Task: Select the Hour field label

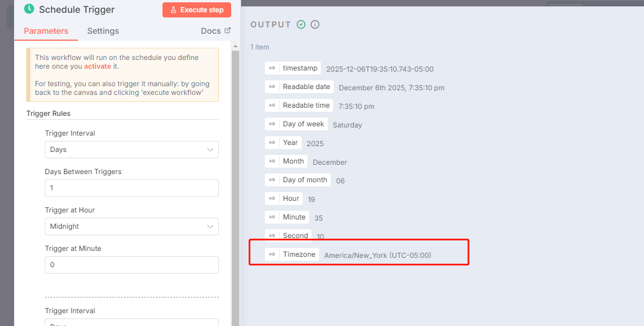Action: click(x=291, y=199)
